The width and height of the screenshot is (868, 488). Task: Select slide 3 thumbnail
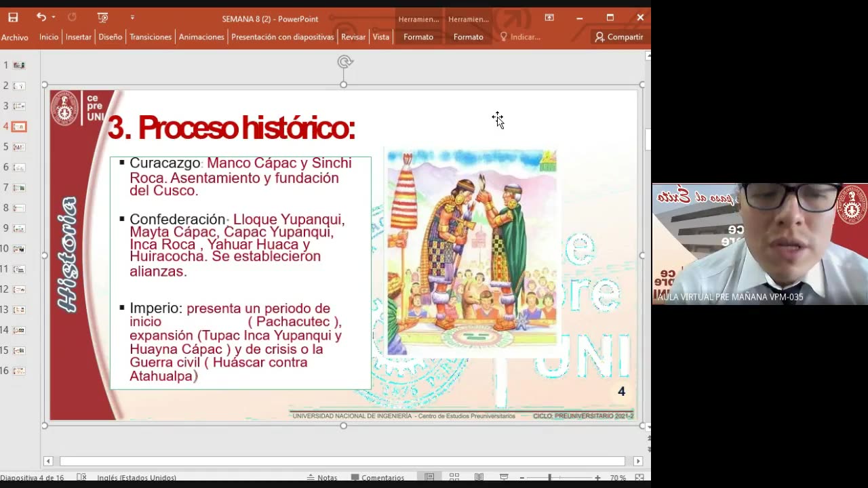click(x=19, y=106)
